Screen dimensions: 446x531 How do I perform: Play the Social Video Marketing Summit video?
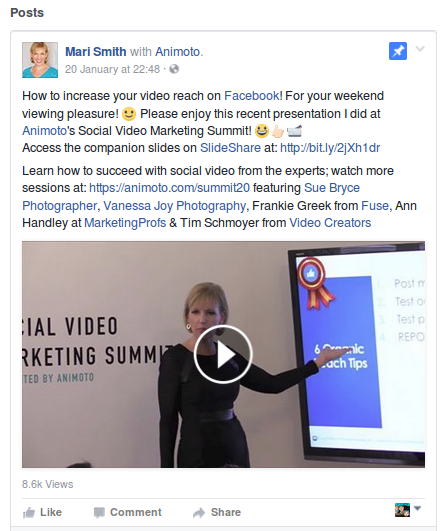[223, 354]
